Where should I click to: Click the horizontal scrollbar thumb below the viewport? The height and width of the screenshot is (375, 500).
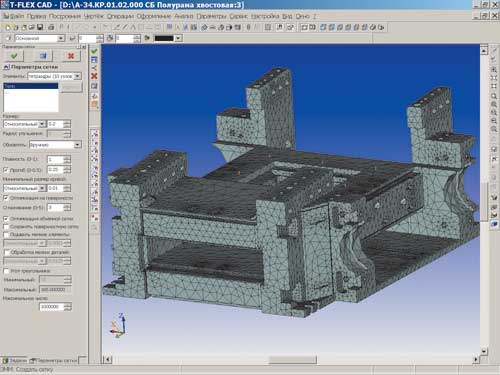[292, 360]
